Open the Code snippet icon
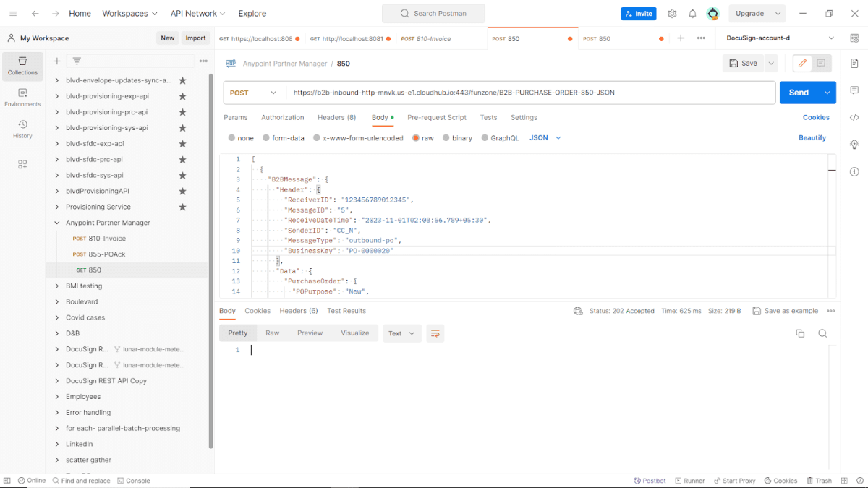The image size is (868, 488). point(854,117)
